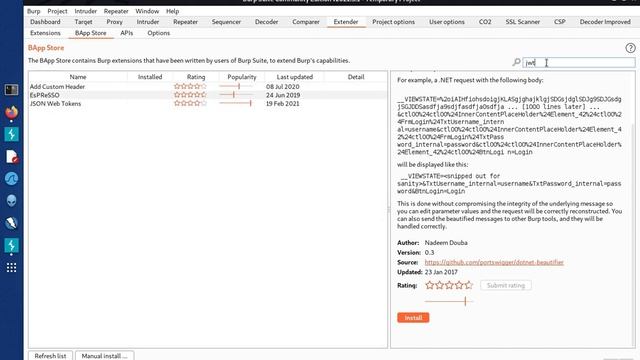This screenshot has height=360, width=640.
Task: Select the BApp Store sub-tab
Action: (91, 33)
